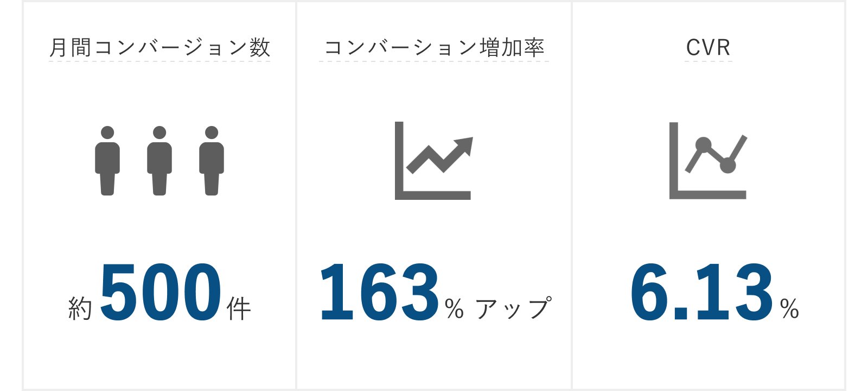Image resolution: width=868 pixels, height=391 pixels.
Task: Click the percent sign after 163
Action: tap(455, 308)
